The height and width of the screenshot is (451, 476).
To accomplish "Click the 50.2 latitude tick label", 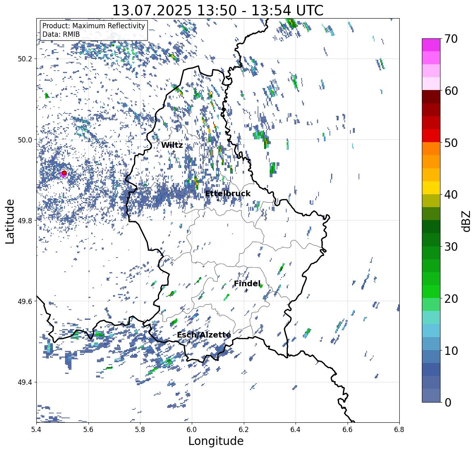I will 25,59.
